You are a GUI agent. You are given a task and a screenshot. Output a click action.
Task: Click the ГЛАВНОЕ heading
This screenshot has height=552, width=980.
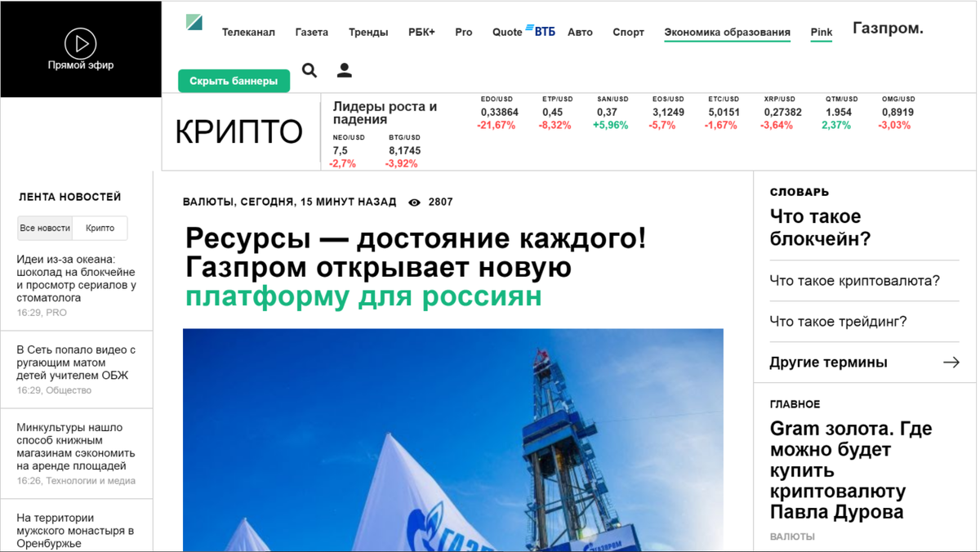click(x=795, y=404)
